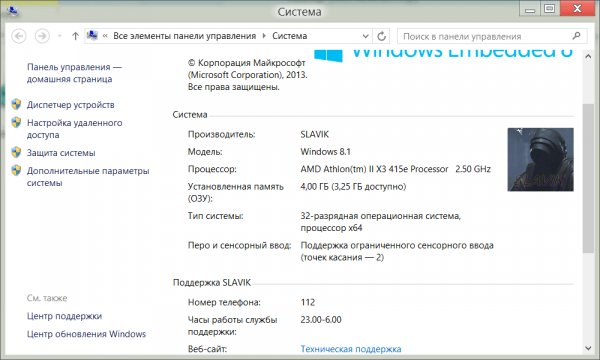Select the support hours '23.00-6.00'

pyautogui.click(x=321, y=320)
